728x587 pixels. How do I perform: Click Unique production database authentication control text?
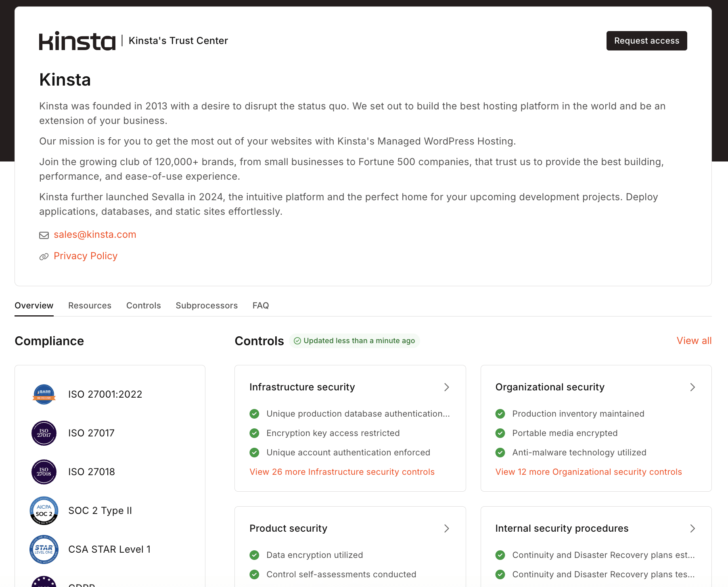358,414
